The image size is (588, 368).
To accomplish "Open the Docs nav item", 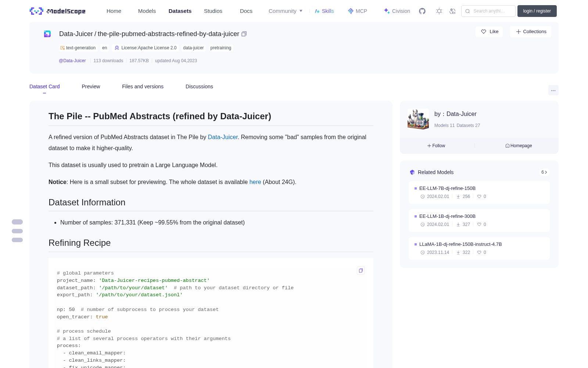I will 246,11.
